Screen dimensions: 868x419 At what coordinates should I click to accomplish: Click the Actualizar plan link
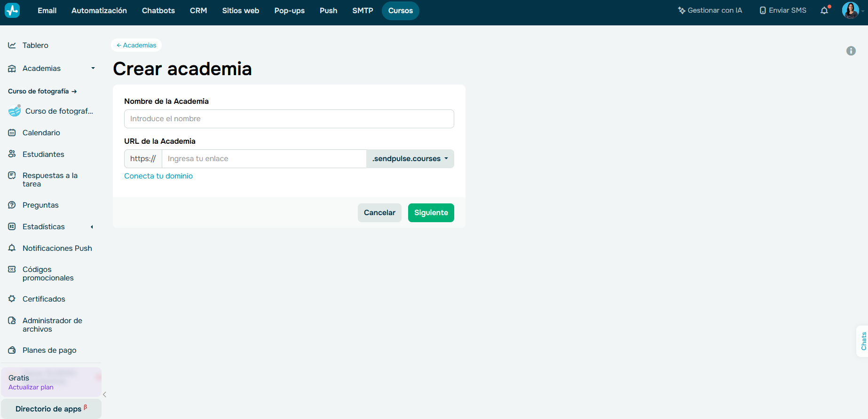pyautogui.click(x=31, y=387)
